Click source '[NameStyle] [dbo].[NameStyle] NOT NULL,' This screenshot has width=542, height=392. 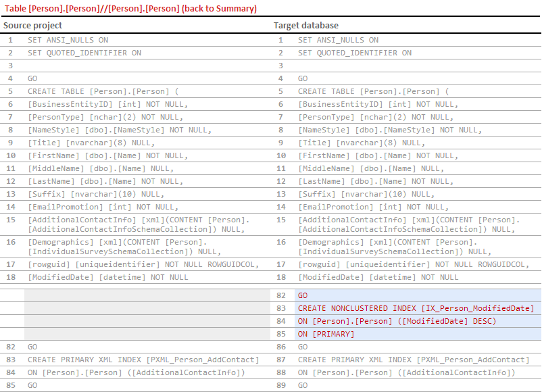(120, 130)
